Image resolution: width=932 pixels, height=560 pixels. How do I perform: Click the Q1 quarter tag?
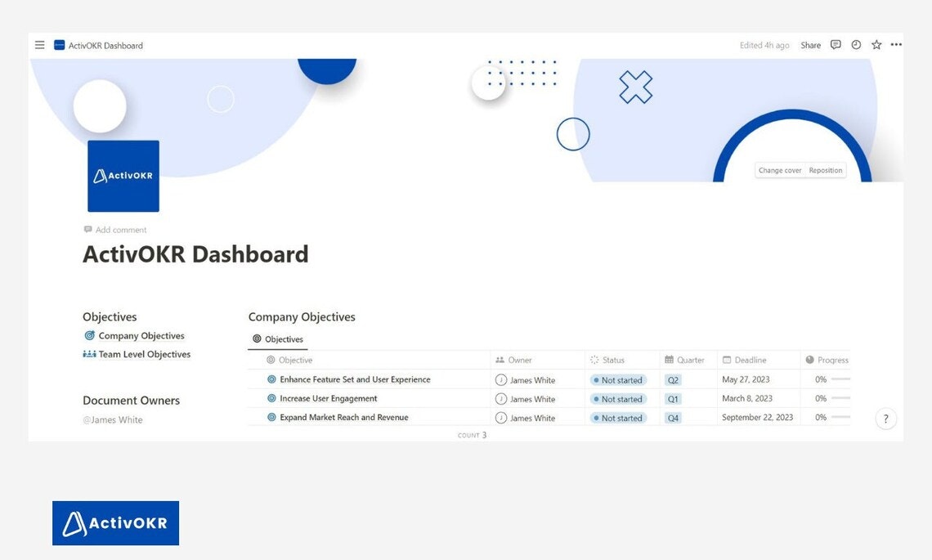pos(673,399)
